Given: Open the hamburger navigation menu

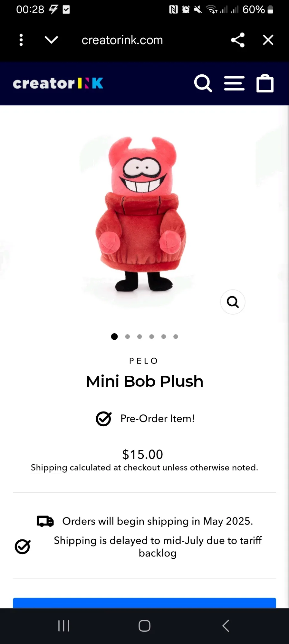Looking at the screenshot, I should [x=234, y=83].
